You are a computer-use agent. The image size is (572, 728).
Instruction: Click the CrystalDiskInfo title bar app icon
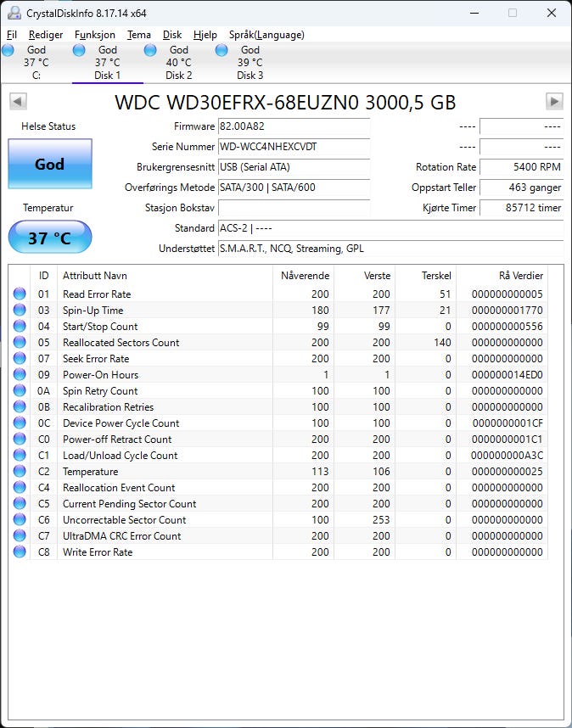[x=14, y=13]
